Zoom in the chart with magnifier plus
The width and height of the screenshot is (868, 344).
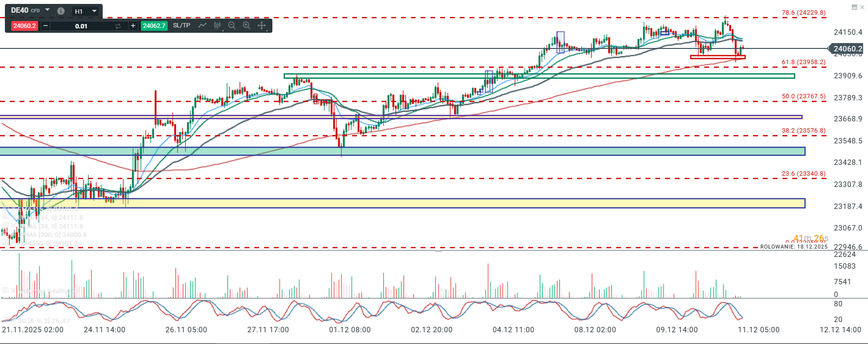coord(246,25)
